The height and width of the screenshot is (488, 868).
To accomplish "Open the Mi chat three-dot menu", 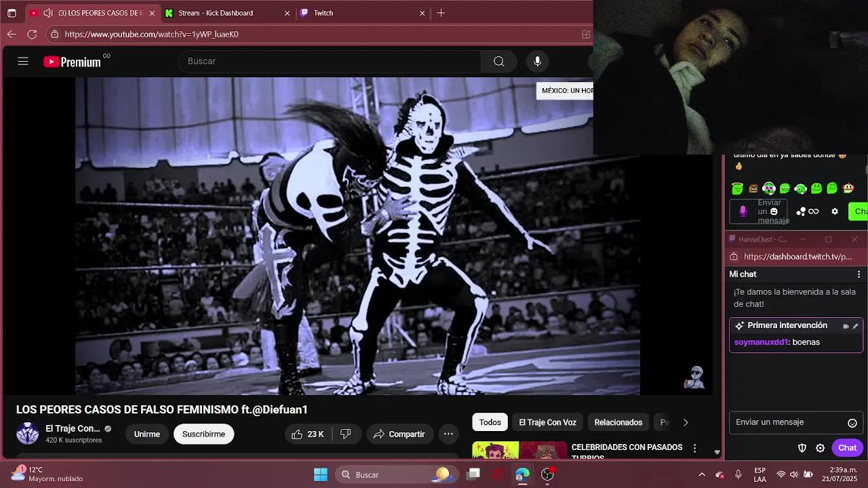I will tap(859, 274).
